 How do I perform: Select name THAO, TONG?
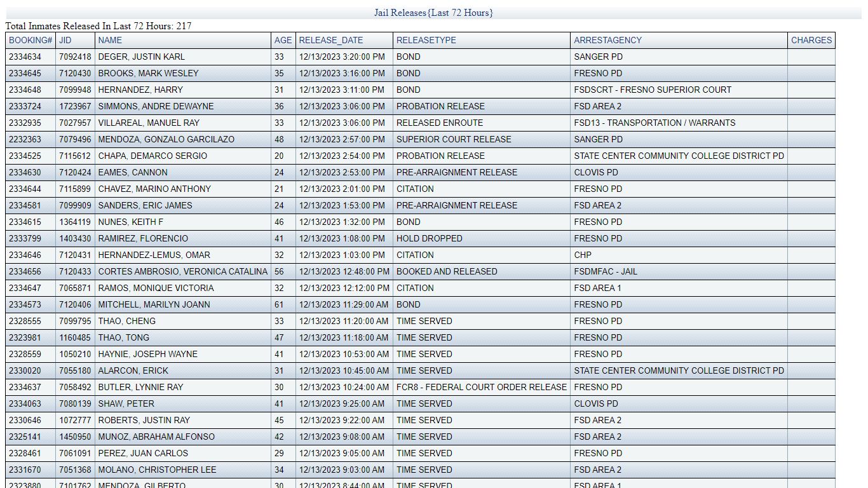click(x=124, y=337)
